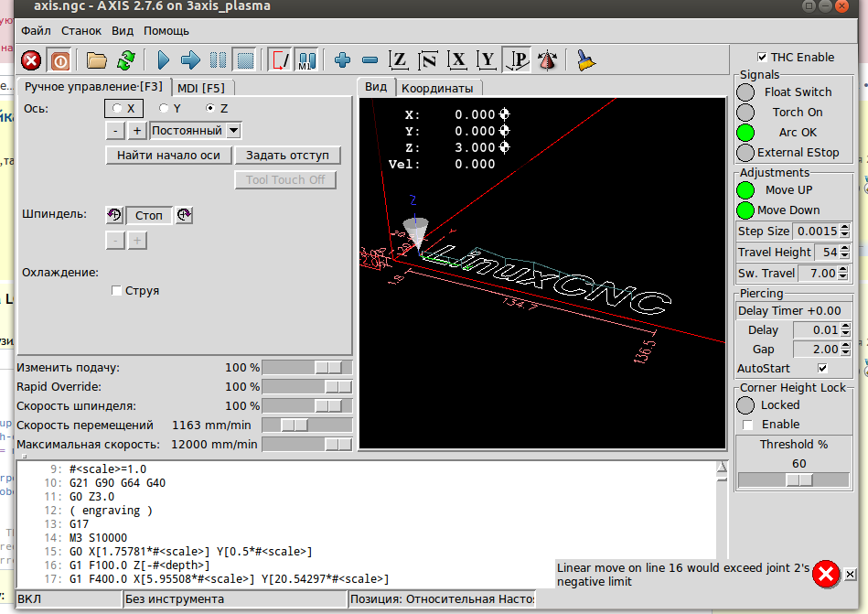Click the G-code listing scrollbar
The width and height of the screenshot is (868, 614).
pos(722,510)
